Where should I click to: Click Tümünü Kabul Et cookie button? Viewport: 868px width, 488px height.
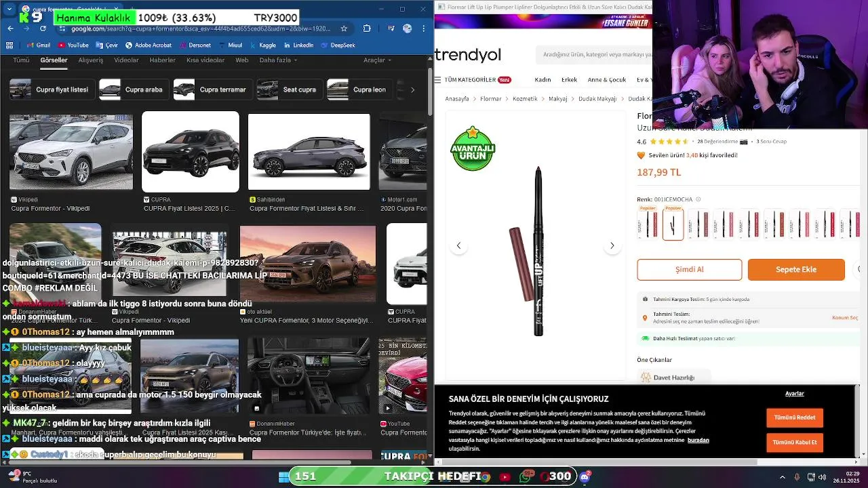click(795, 443)
